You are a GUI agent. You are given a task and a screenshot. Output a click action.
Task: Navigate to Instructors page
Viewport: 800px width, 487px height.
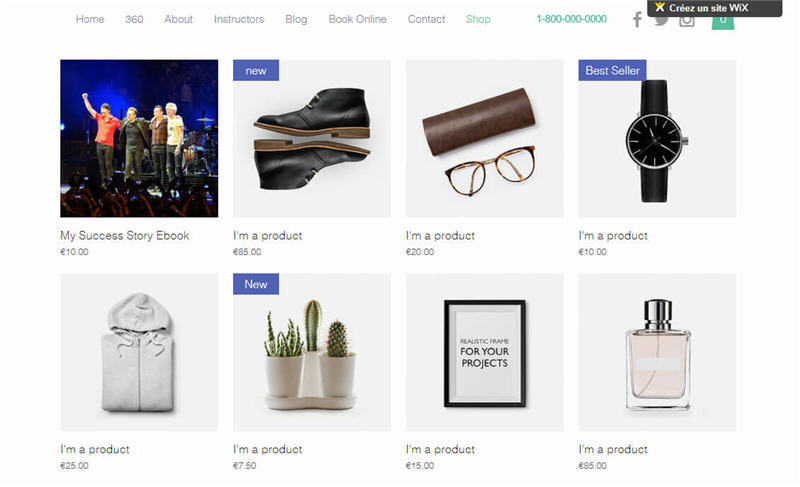tap(239, 19)
